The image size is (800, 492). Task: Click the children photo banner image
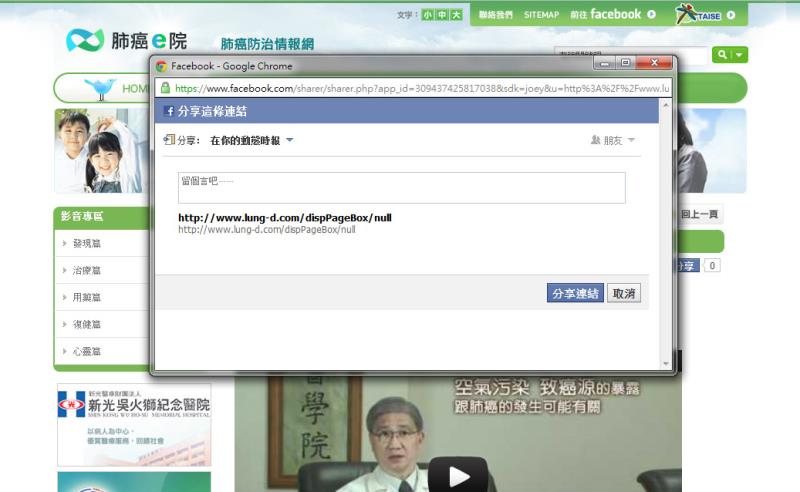click(x=102, y=151)
